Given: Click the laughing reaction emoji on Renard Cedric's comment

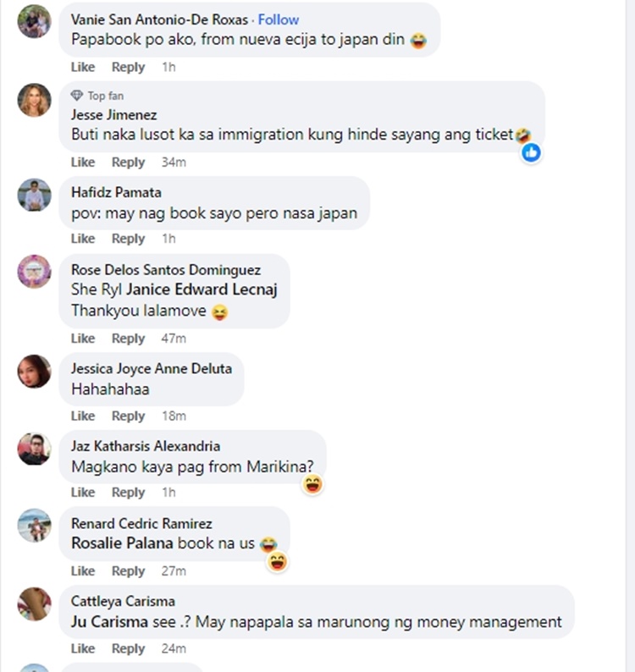Looking at the screenshot, I should tap(278, 562).
